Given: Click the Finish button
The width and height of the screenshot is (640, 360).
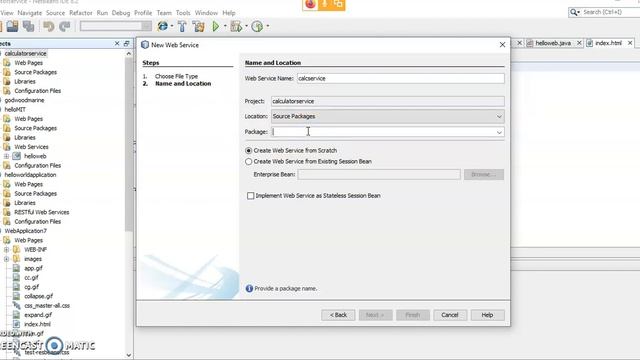Looking at the screenshot, I should pos(413,315).
